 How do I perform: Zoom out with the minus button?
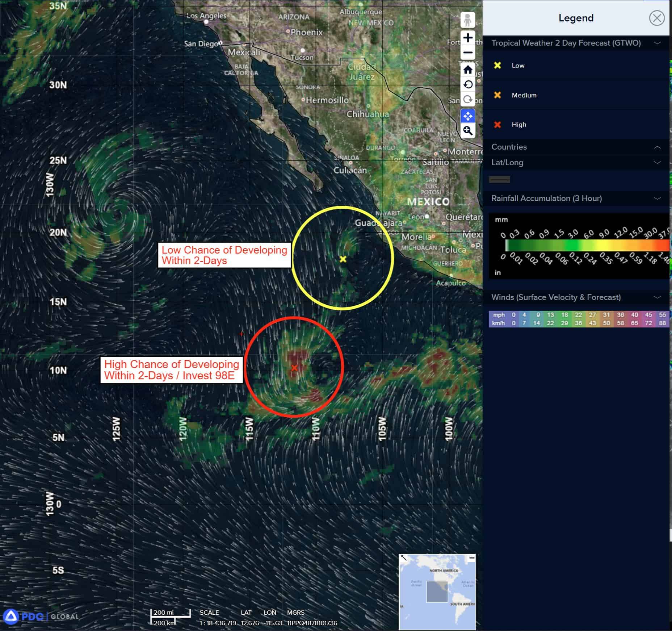[468, 53]
